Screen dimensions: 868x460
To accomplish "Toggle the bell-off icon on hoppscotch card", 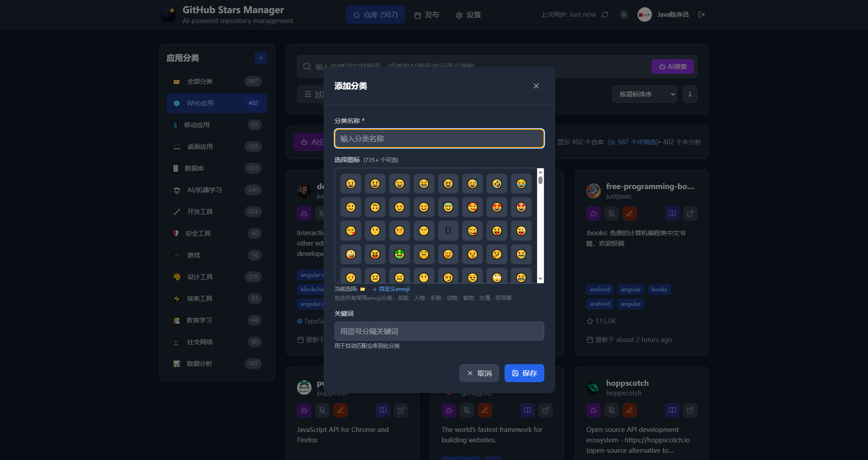I will click(x=612, y=410).
